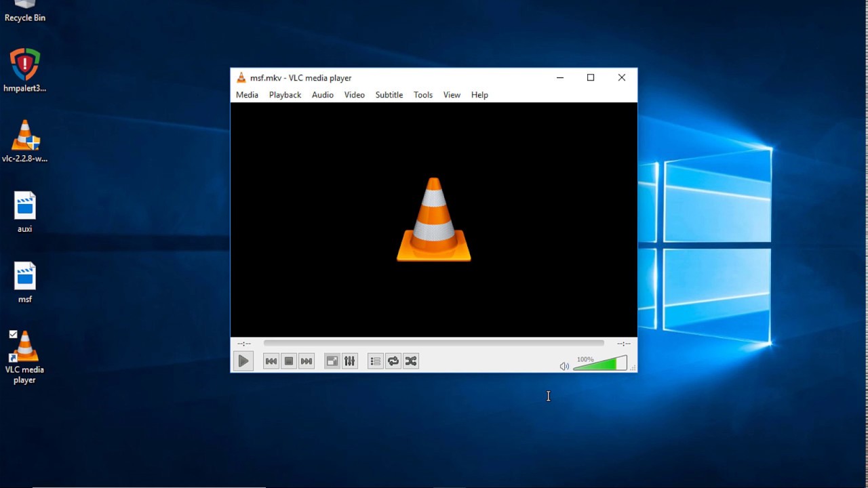The height and width of the screenshot is (488, 868).
Task: Click the remaining time label
Action: click(624, 344)
